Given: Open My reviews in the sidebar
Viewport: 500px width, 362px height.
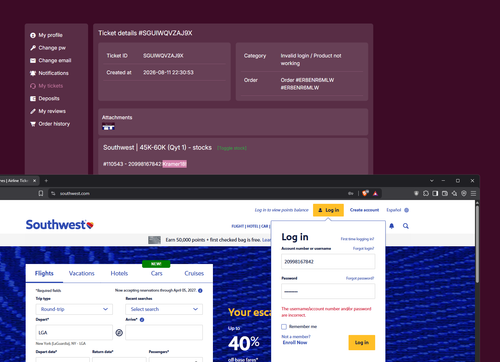Looking at the screenshot, I should point(48,111).
